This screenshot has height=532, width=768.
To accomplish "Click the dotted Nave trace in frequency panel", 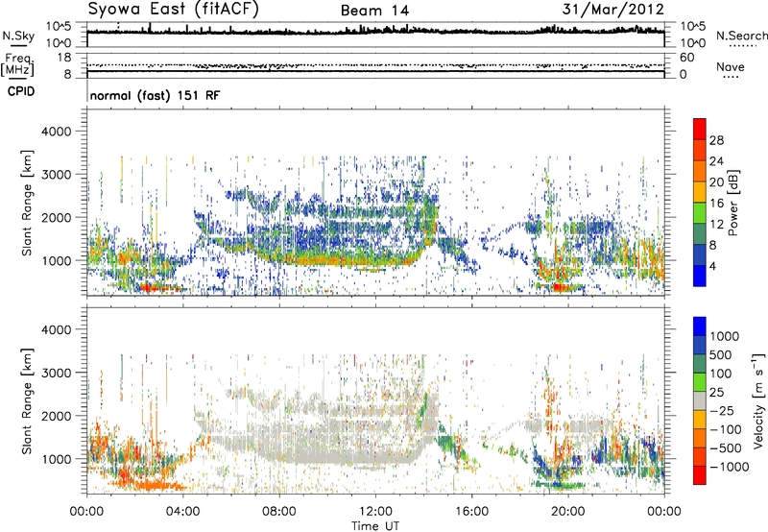I will point(375,65).
